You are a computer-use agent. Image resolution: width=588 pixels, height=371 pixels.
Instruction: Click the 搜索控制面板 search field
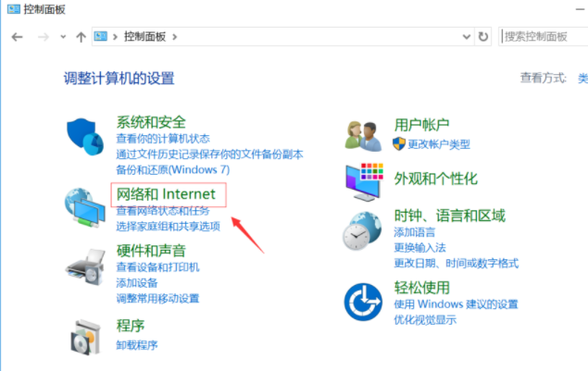544,36
